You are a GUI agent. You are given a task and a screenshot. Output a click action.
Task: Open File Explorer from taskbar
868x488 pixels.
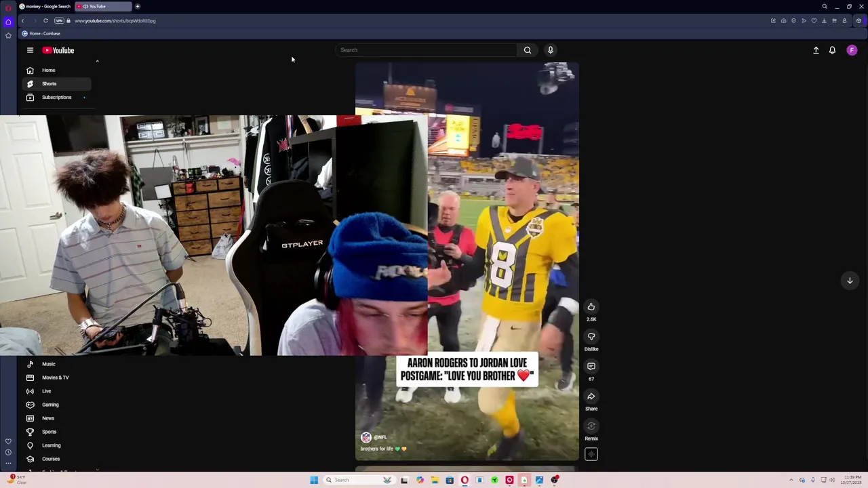[x=435, y=480]
